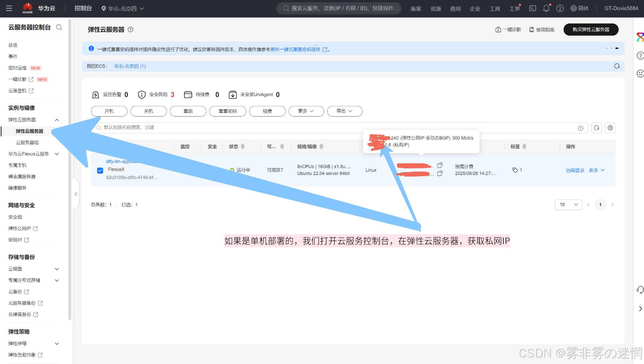The width and height of the screenshot is (644, 364).
Task: Open region selector 华北-北京四
Action: [x=122, y=8]
